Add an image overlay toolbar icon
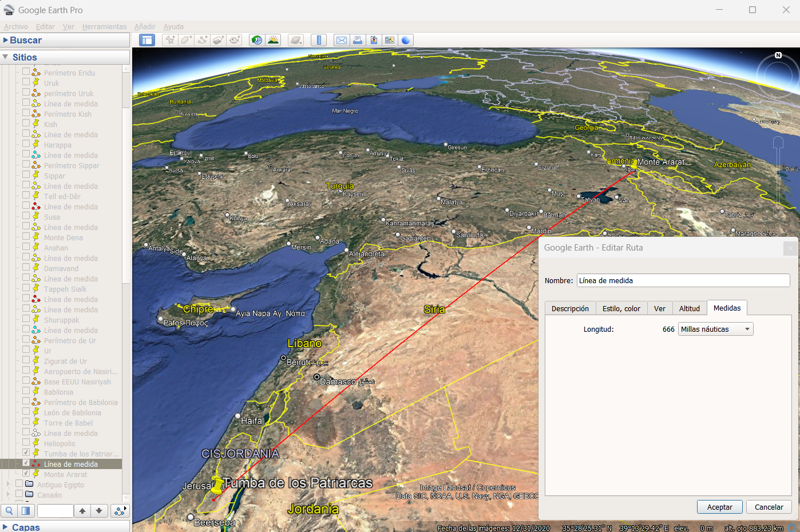Viewport: 800px width, 532px height. click(x=219, y=40)
